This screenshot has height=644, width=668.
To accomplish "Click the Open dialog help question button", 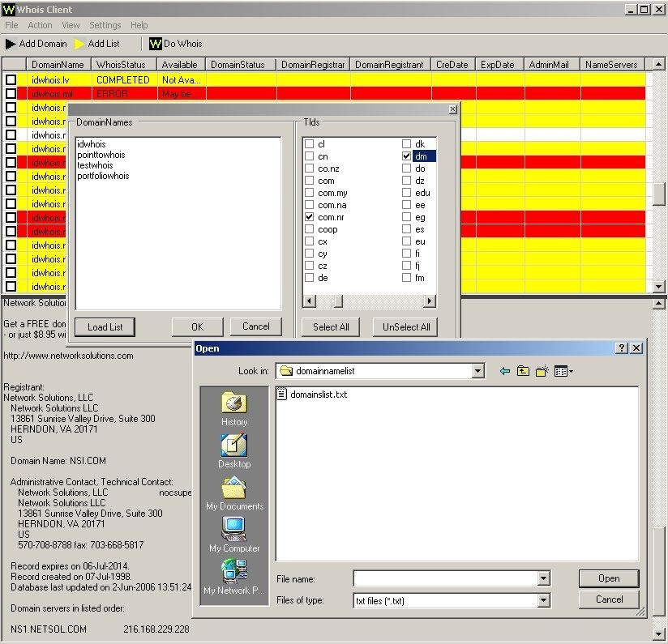I will coord(622,348).
